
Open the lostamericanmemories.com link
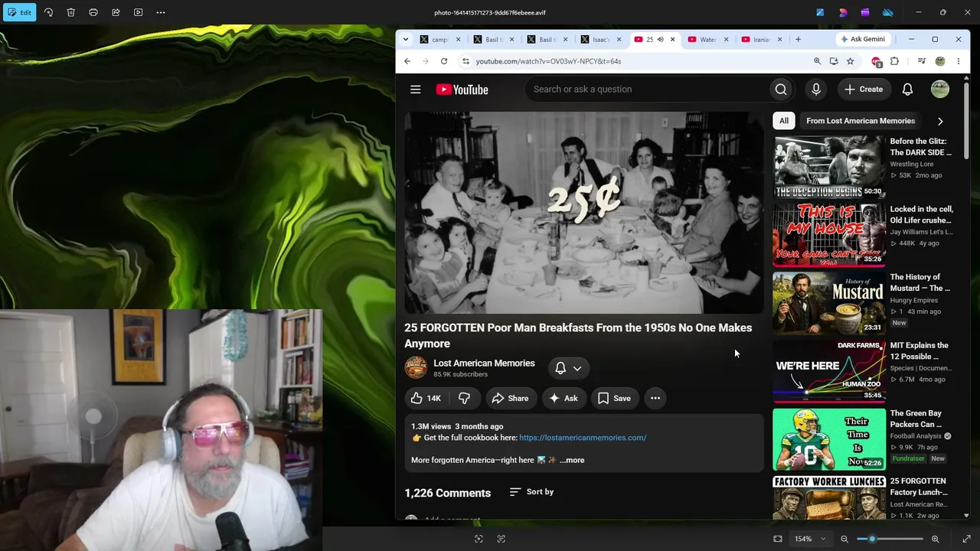click(583, 438)
